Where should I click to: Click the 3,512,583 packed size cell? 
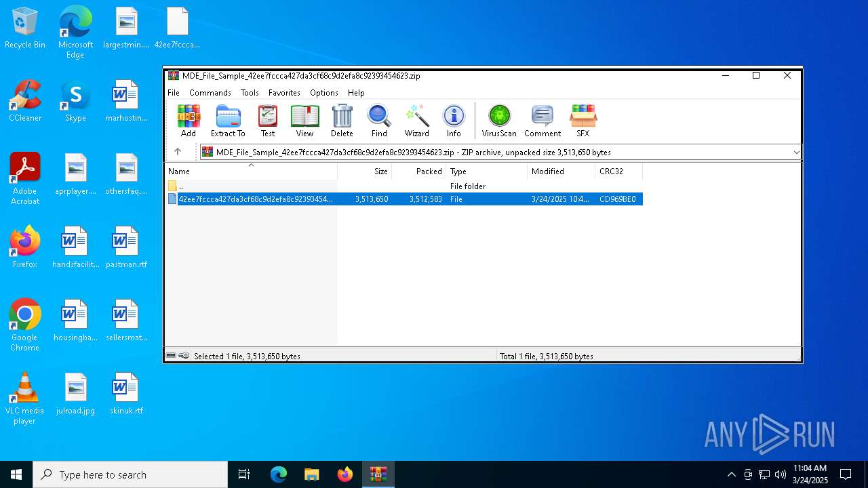pyautogui.click(x=425, y=199)
